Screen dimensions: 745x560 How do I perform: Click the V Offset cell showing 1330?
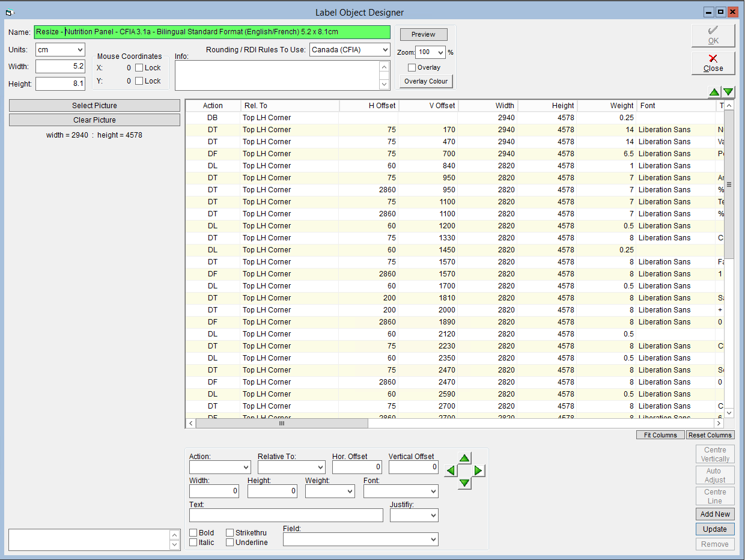coord(428,238)
